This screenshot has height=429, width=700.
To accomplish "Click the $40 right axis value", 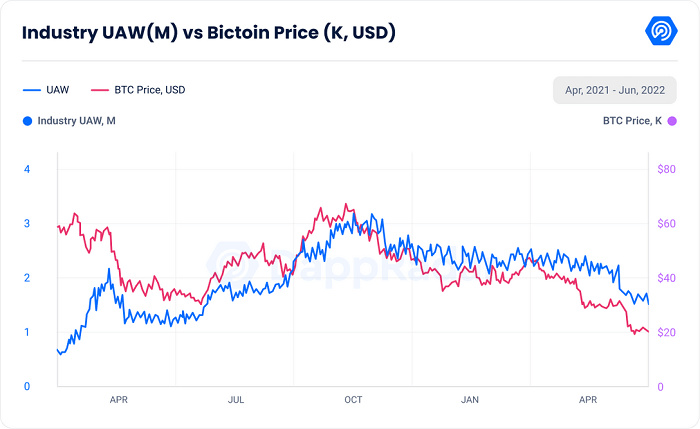I will 667,278.
